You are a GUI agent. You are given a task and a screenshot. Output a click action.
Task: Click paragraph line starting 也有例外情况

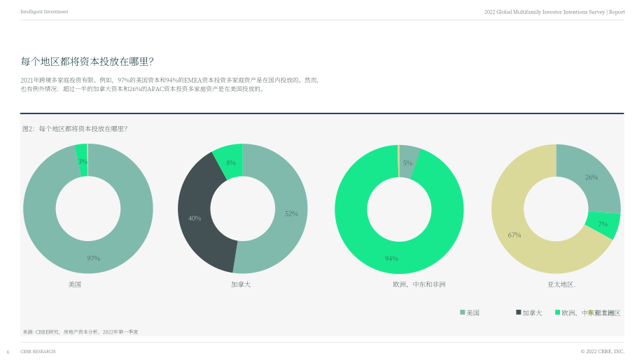point(143,89)
